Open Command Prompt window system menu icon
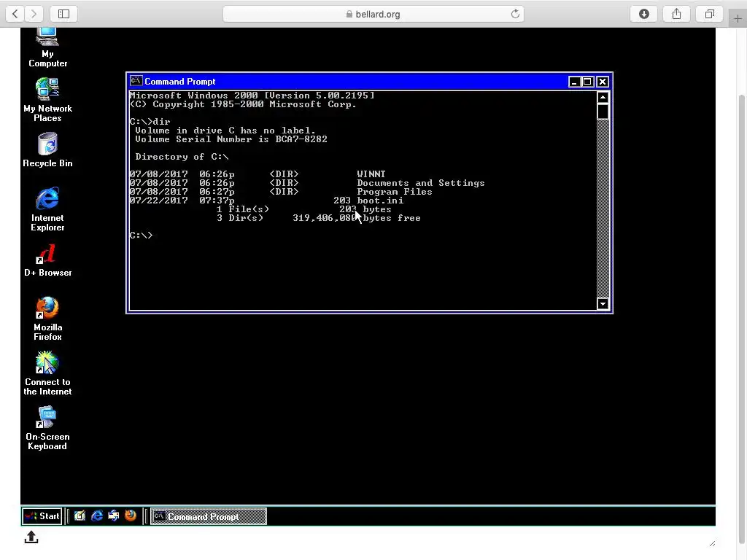Screen dimensions: 747x560 point(136,81)
